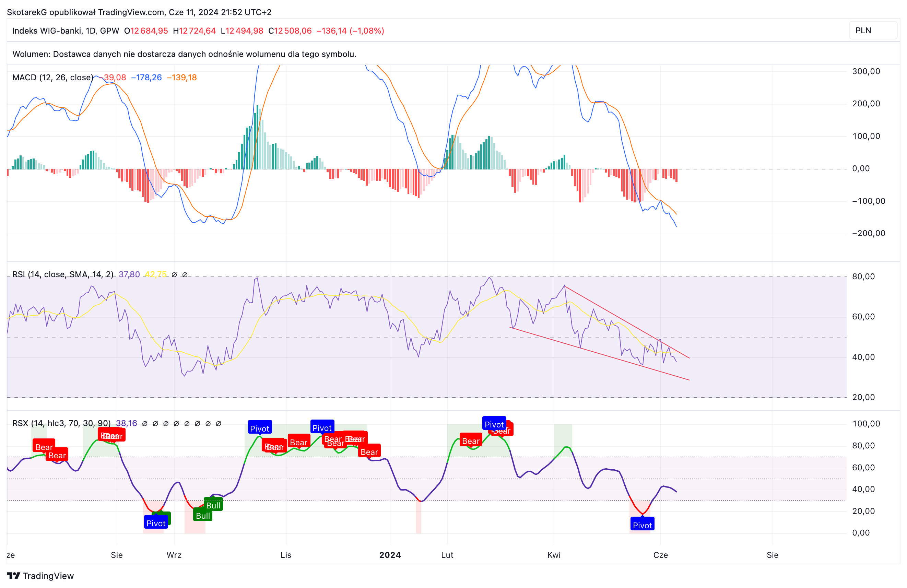Click the RSX (14, hlc3, 70, 30, 90) label

(x=61, y=423)
